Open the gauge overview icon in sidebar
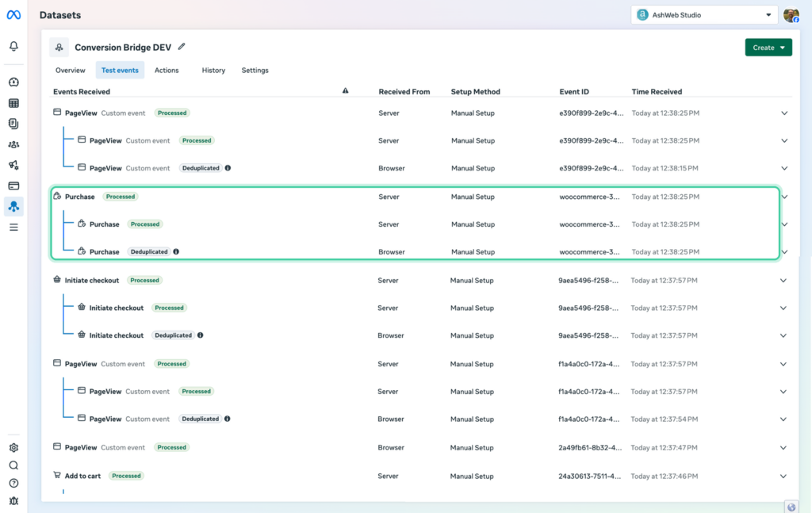 [x=14, y=82]
